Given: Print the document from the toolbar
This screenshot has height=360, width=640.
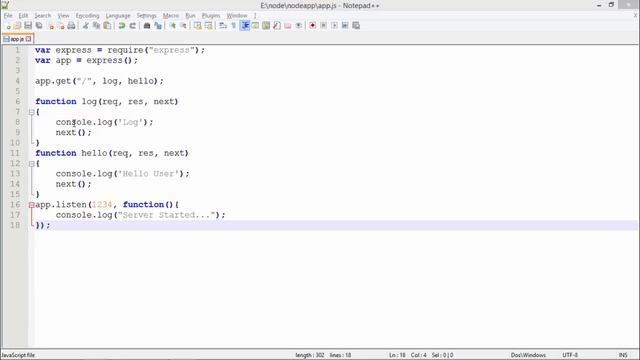Looking at the screenshot, I should coord(71,26).
